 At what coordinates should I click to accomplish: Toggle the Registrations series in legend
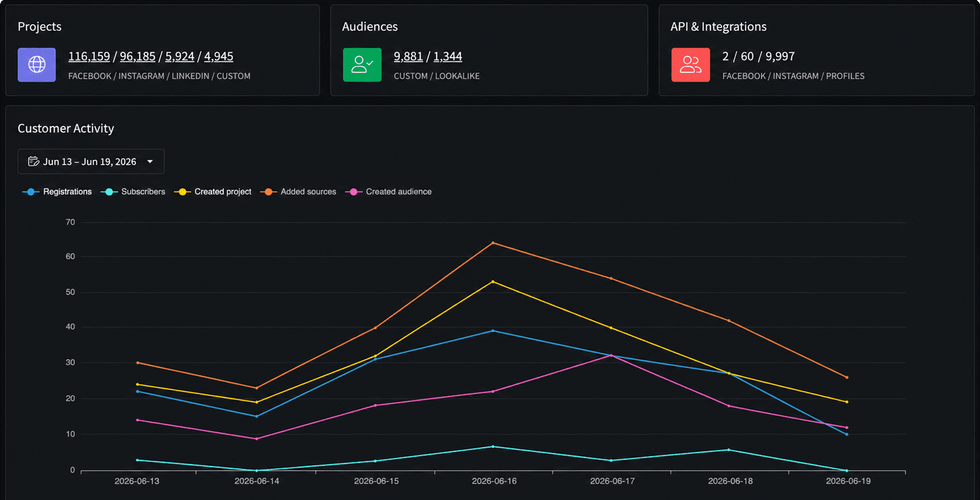pos(57,192)
